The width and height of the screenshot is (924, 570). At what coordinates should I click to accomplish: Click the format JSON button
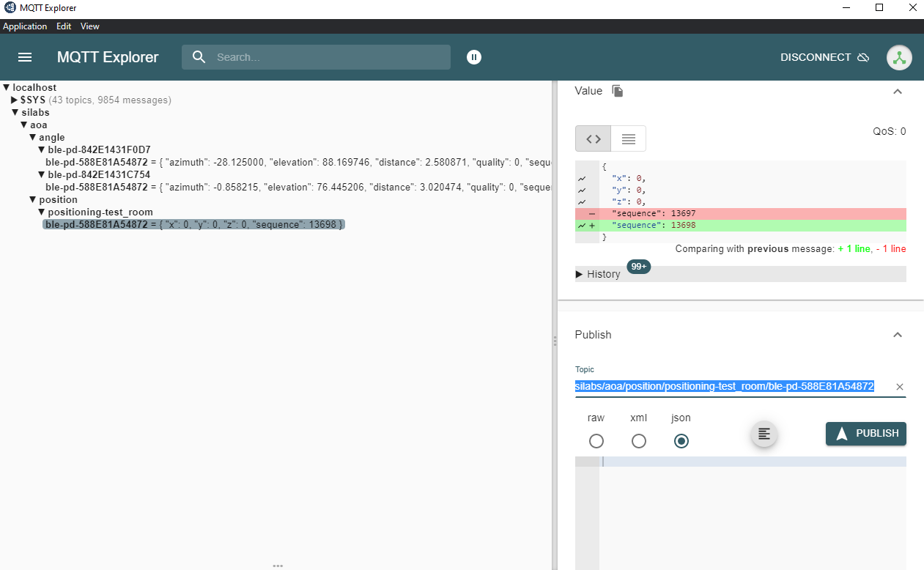764,434
